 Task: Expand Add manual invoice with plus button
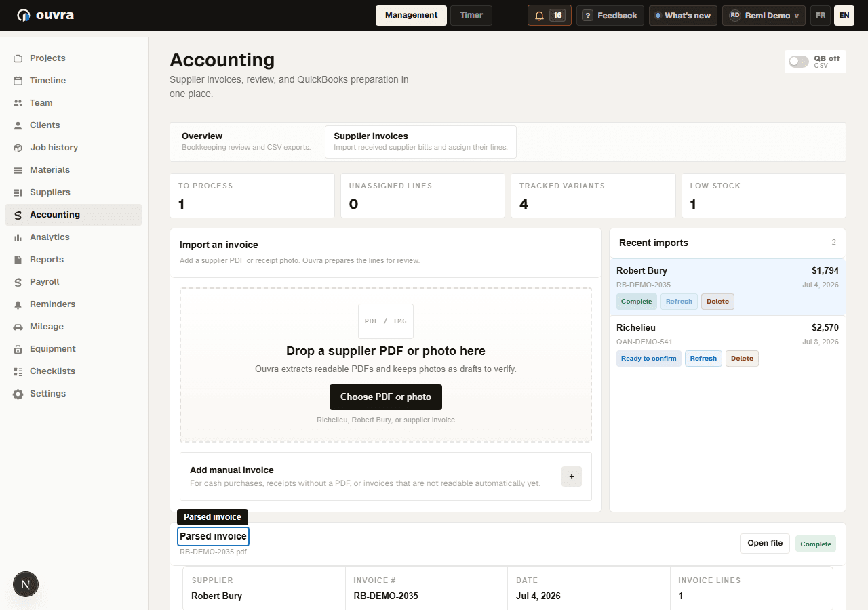click(x=572, y=476)
